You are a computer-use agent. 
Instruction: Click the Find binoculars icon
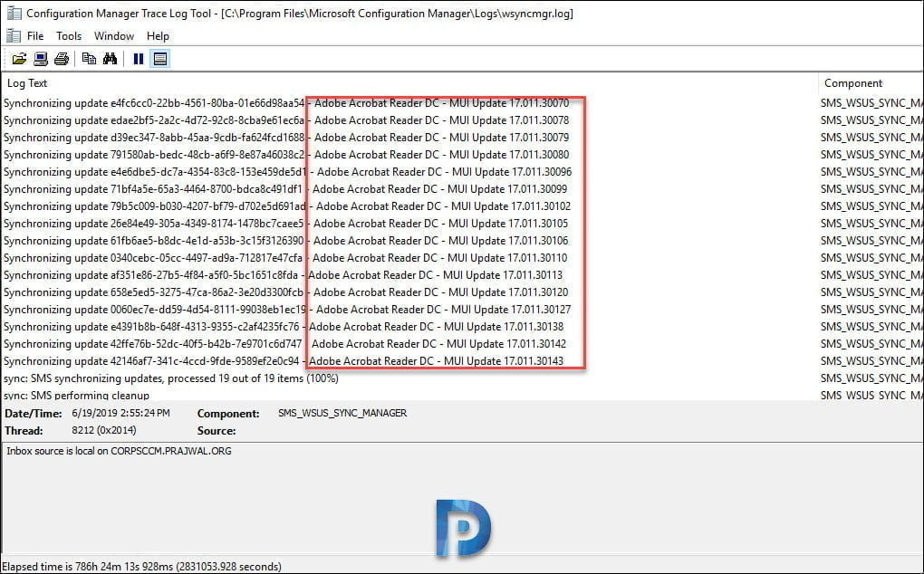click(x=111, y=59)
